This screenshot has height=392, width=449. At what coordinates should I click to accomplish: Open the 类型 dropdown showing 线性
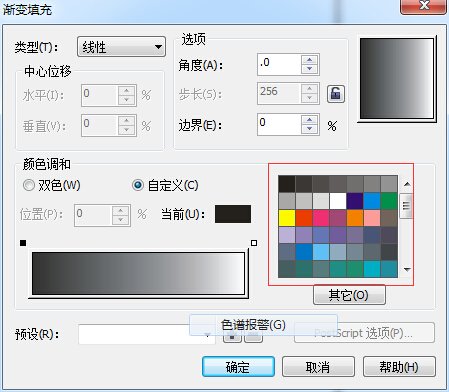121,47
